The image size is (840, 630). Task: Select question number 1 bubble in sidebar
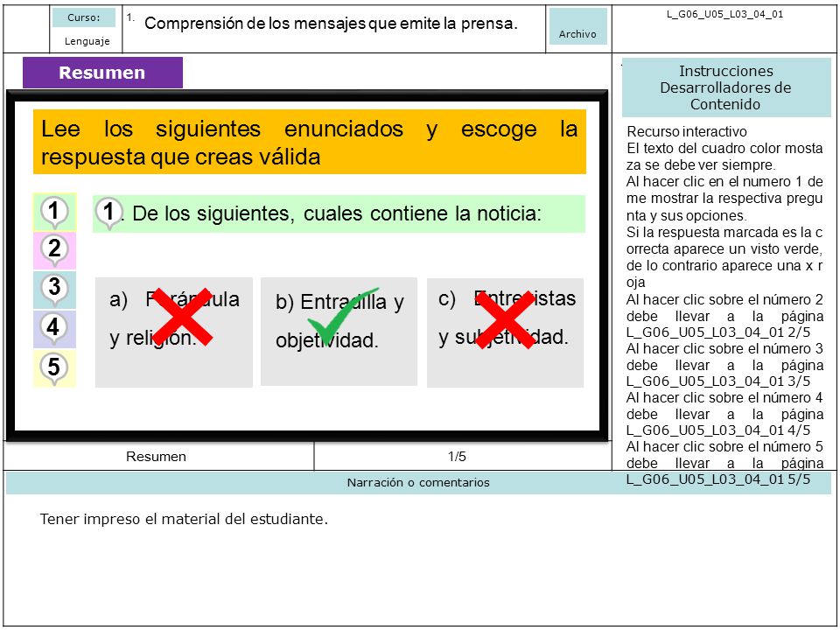click(54, 212)
